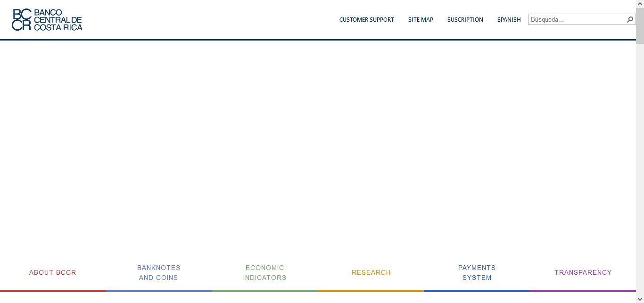Click the orange bar beneath Research
Screen dimensions: 644x303
pos(371,291)
